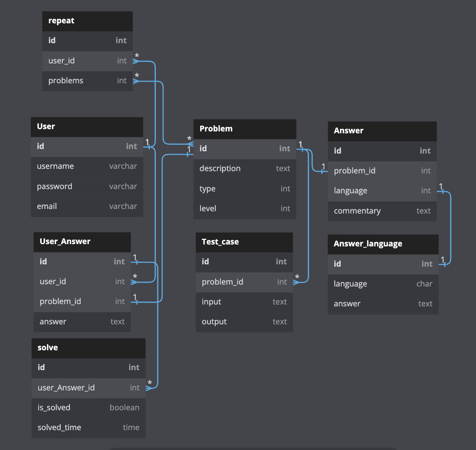Select answer text field in User_Answer
The image size is (476, 450).
tap(82, 322)
